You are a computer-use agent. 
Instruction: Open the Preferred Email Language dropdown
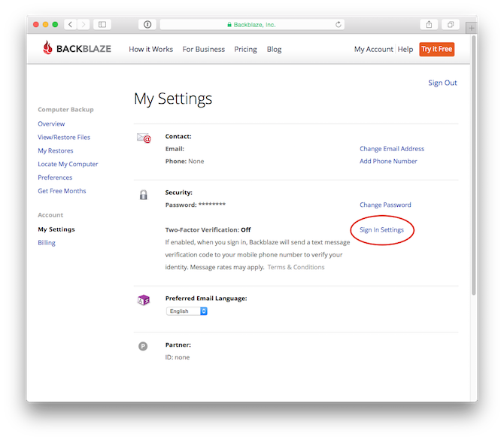(x=187, y=311)
